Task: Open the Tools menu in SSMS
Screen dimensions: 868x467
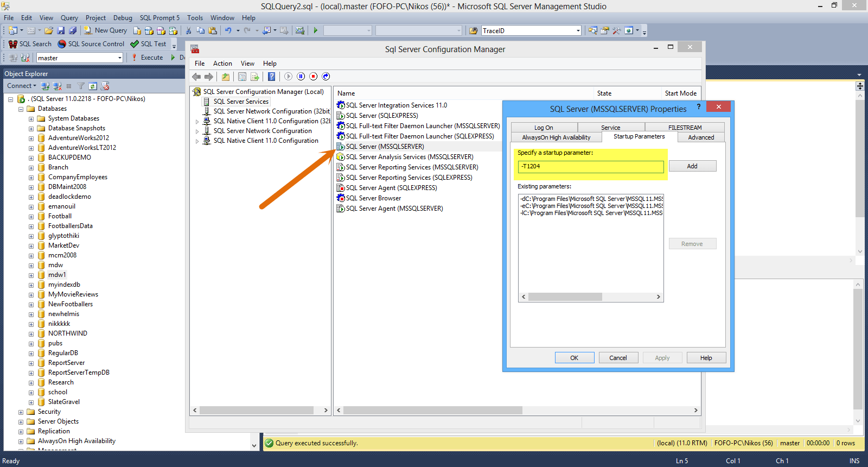Action: coord(195,18)
